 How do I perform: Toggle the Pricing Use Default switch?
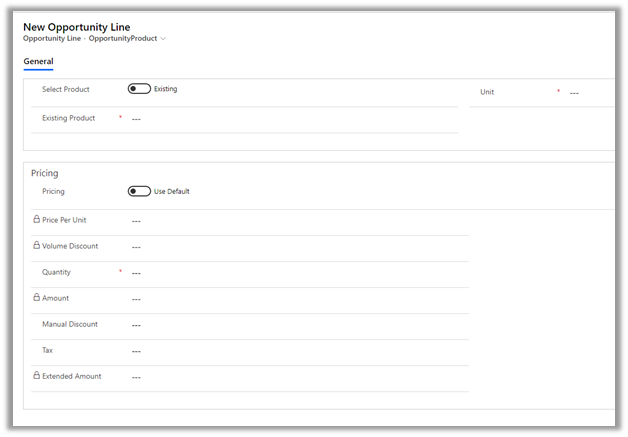coord(139,191)
